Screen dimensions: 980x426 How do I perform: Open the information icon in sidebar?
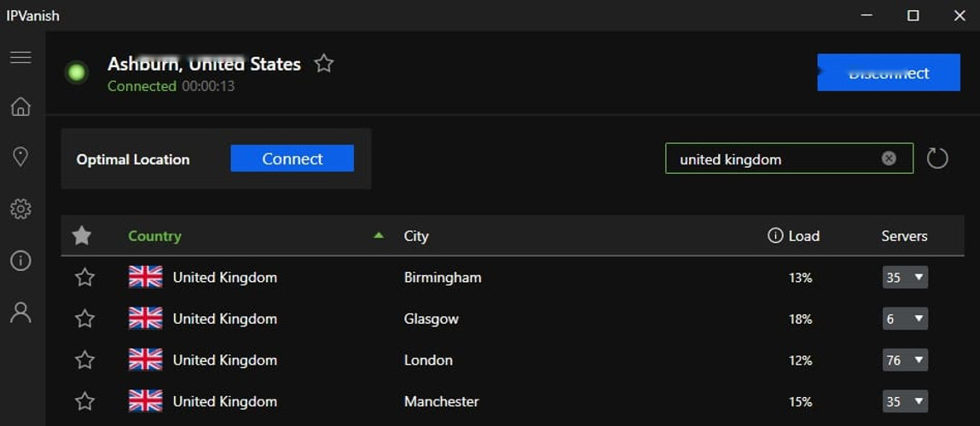coord(20,261)
